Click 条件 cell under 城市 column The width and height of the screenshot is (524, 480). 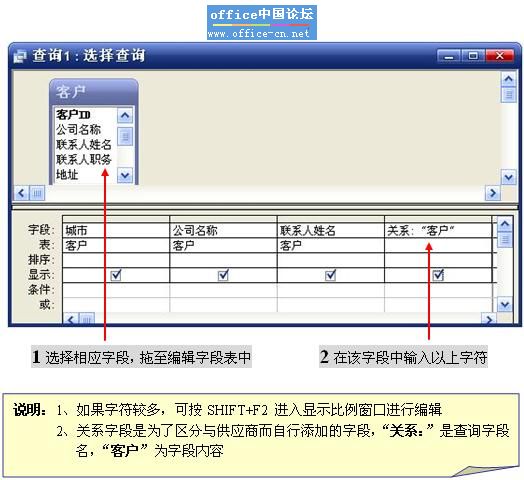(x=116, y=290)
